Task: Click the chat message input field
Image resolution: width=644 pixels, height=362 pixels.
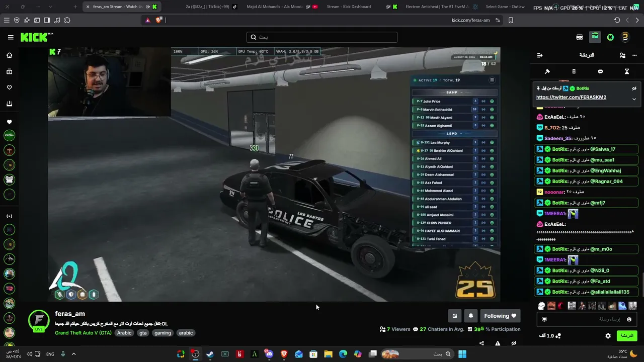Action: 587,319
